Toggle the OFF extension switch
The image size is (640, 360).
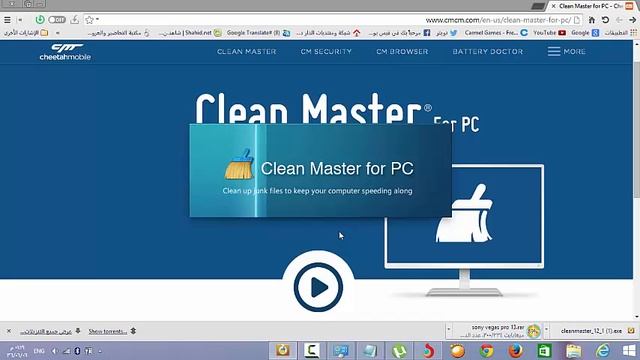[x=57, y=20]
